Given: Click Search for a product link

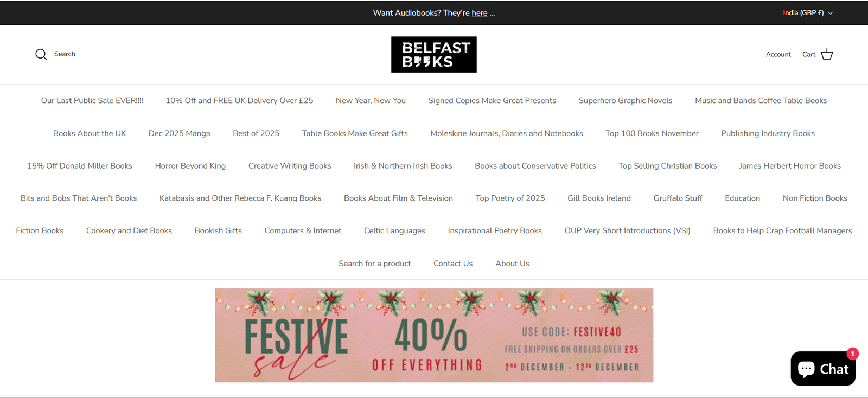Looking at the screenshot, I should click(x=374, y=264).
